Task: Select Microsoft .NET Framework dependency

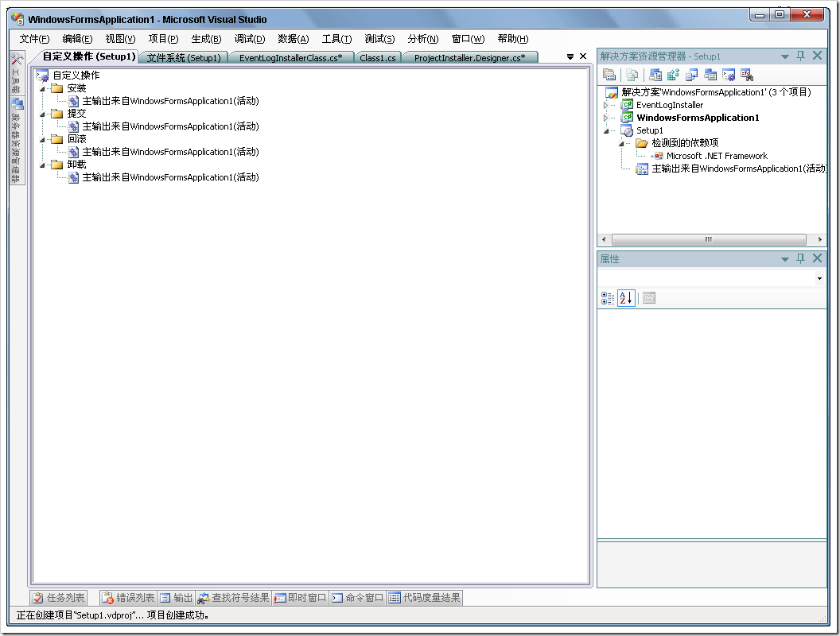Action: [x=717, y=156]
